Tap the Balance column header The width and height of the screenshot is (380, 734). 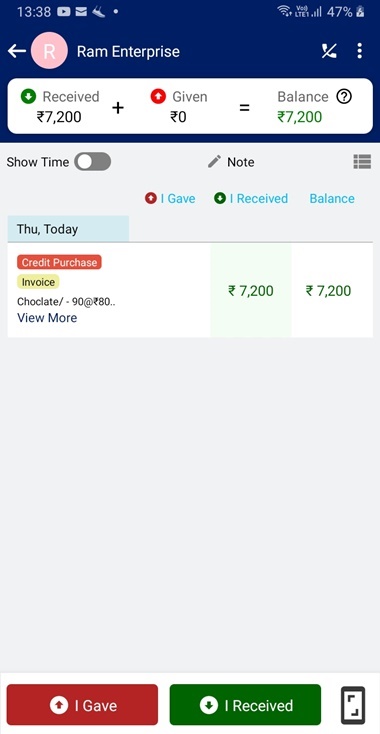click(x=332, y=198)
